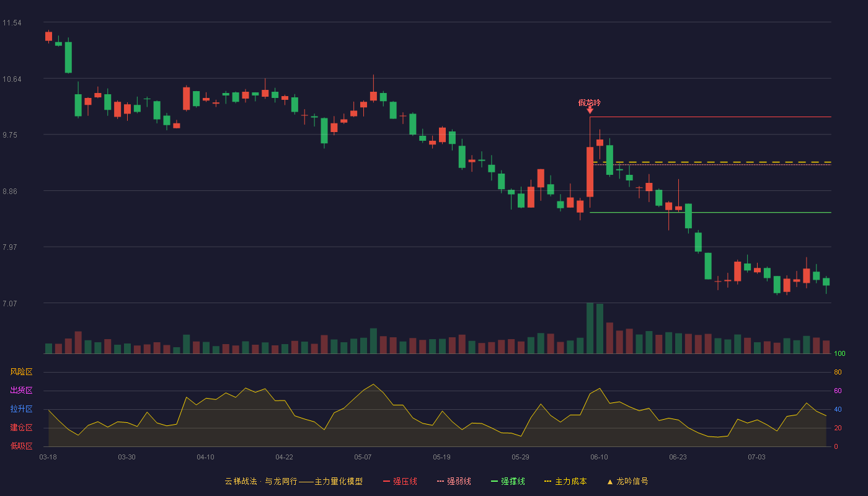Click the 11.54 price axis label
The width and height of the screenshot is (868, 496).
pos(12,23)
